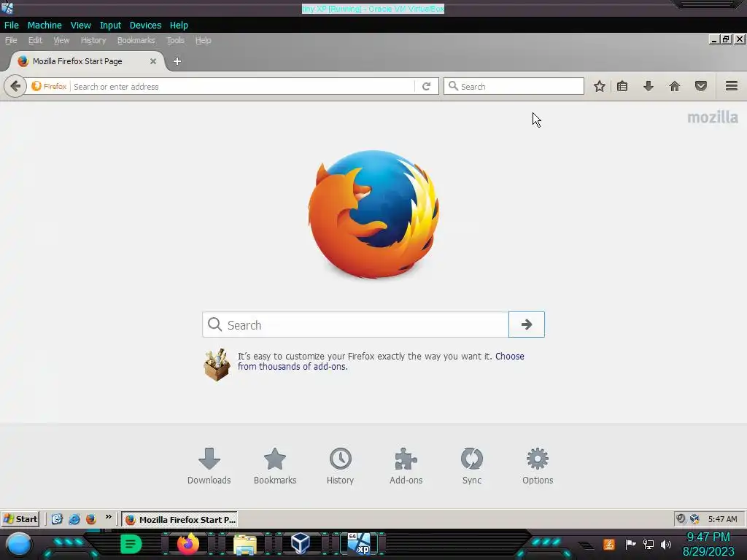Image resolution: width=747 pixels, height=560 pixels.
Task: Click orange Java tray icon on host
Action: [609, 544]
